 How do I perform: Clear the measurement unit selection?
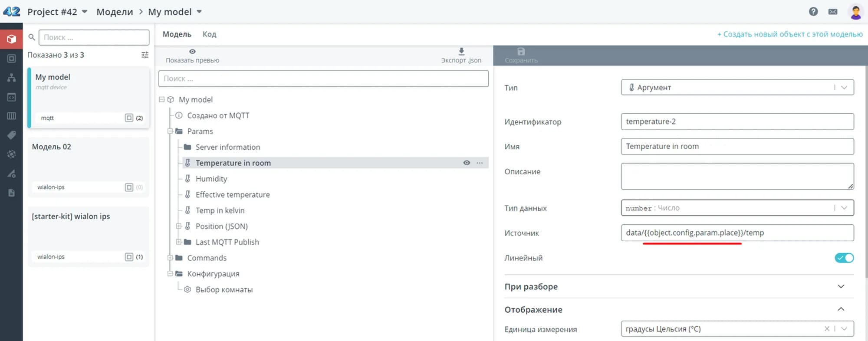[827, 329]
